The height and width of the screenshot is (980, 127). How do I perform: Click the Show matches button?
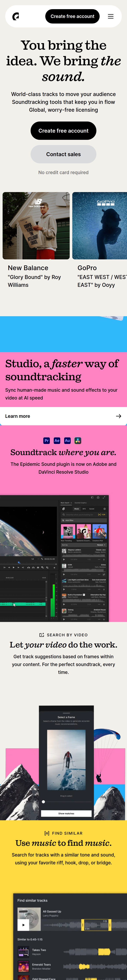[x=66, y=813]
